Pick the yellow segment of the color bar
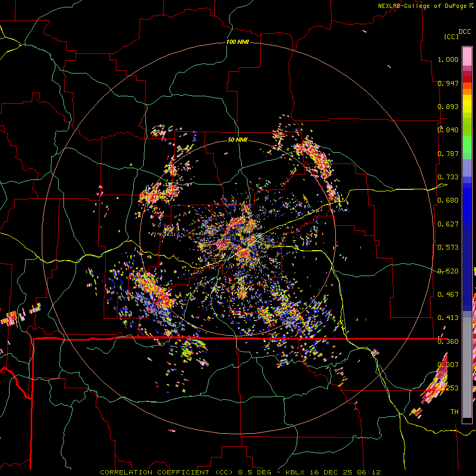The height and width of the screenshot is (476, 476). [467, 104]
